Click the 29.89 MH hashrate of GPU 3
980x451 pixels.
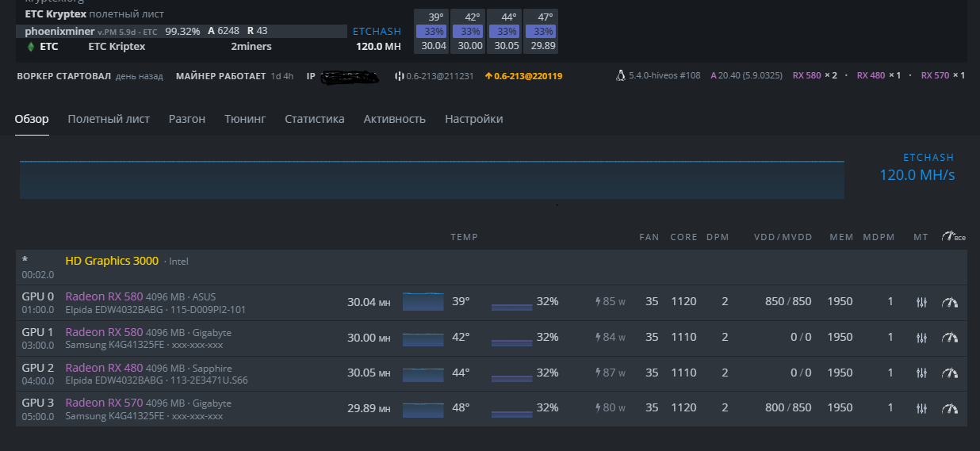369,408
